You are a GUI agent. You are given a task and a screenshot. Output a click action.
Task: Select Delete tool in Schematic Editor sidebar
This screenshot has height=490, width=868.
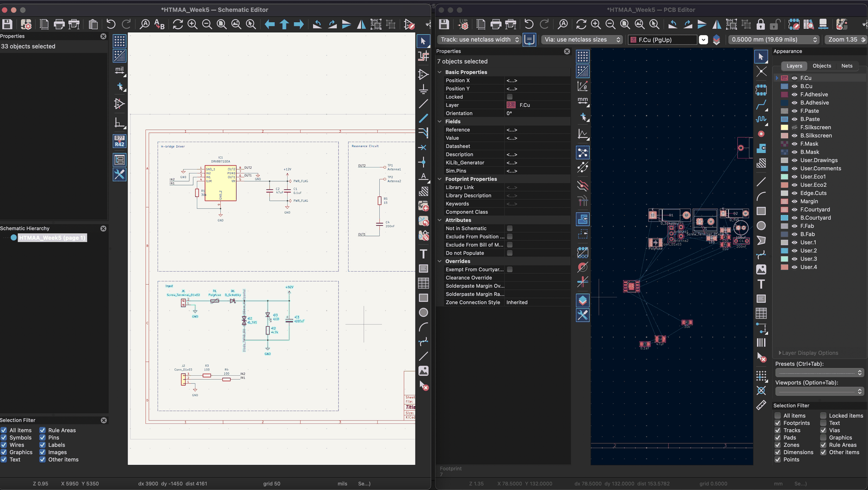coord(424,386)
